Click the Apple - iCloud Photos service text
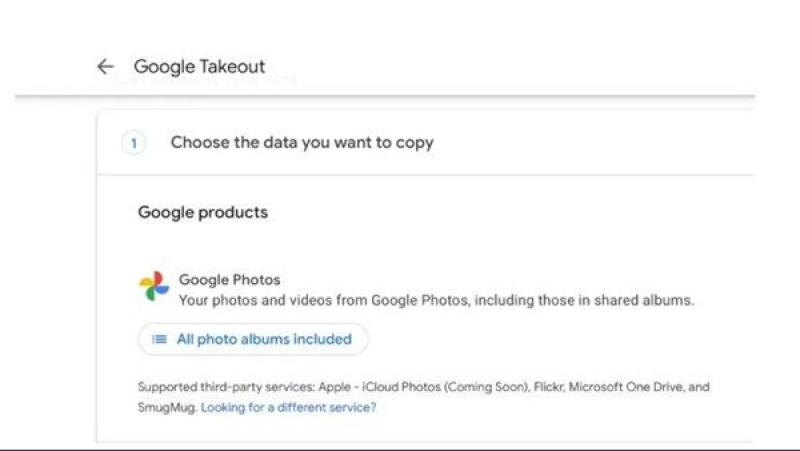Screen dimensions: 800x451 coord(380,387)
